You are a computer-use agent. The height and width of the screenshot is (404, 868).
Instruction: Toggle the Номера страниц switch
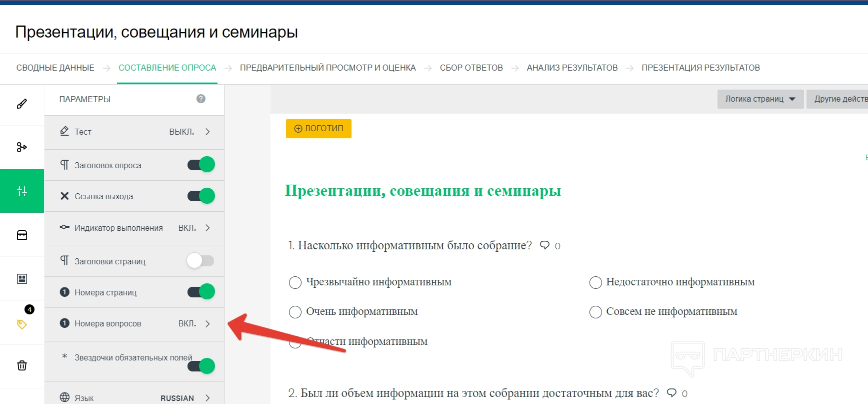pyautogui.click(x=201, y=291)
